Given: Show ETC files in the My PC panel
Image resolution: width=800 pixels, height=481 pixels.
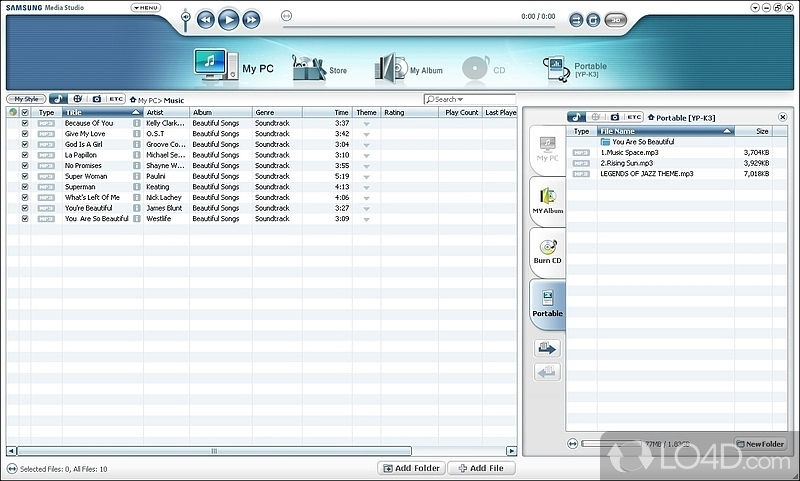Looking at the screenshot, I should pyautogui.click(x=116, y=99).
